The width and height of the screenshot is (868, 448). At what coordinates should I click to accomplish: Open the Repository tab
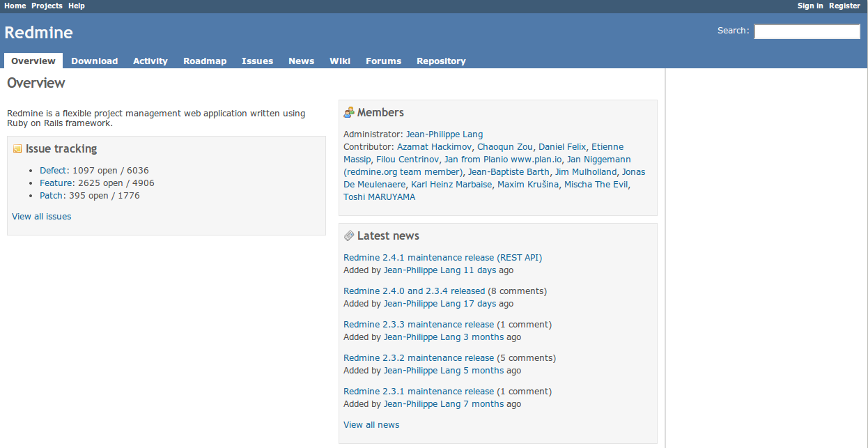tap(442, 61)
